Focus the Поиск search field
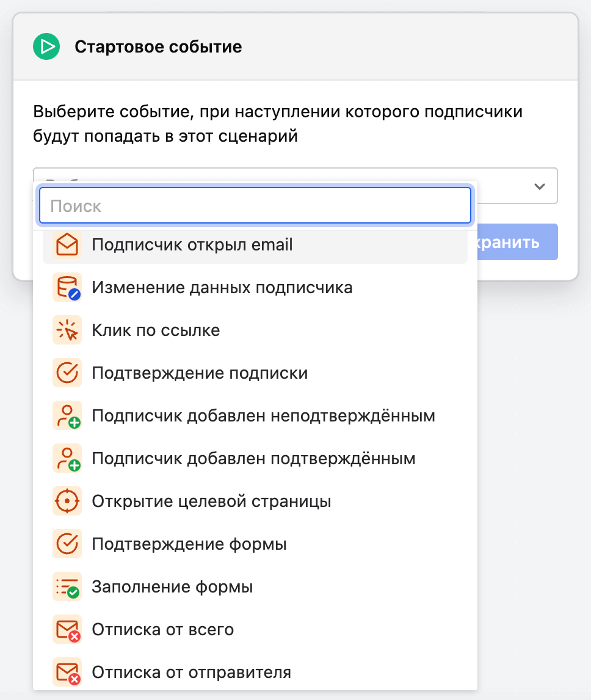The image size is (591, 700). pos(255,206)
